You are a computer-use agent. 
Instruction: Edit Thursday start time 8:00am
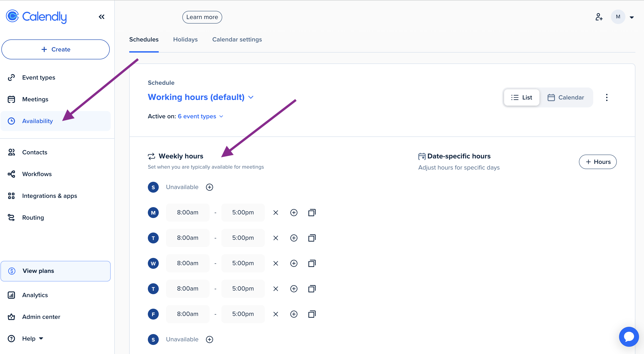coord(188,289)
